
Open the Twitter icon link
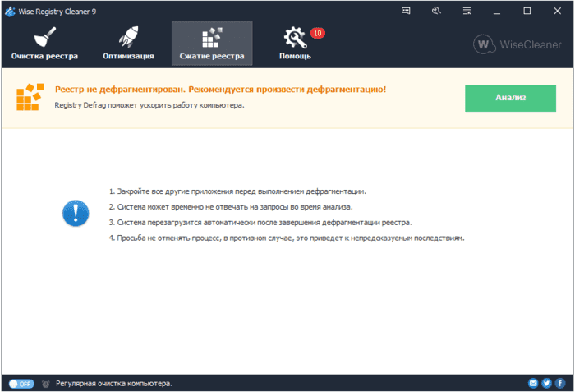(546, 383)
